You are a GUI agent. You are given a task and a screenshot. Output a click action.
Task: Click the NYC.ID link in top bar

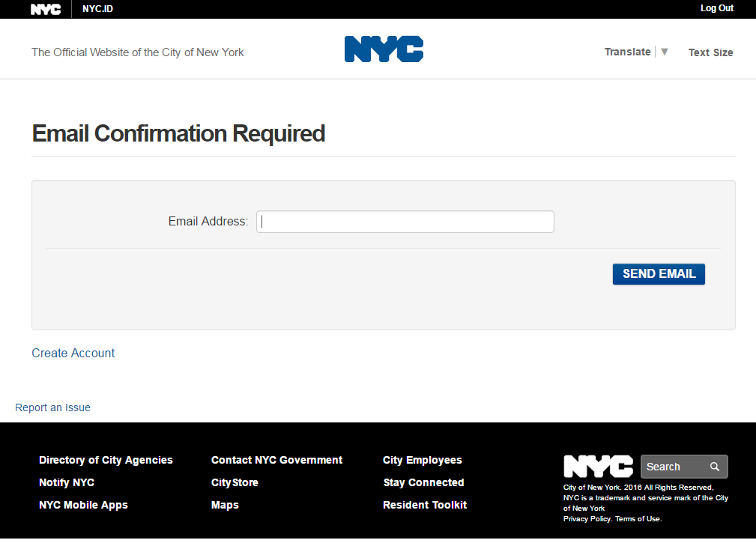click(x=97, y=9)
